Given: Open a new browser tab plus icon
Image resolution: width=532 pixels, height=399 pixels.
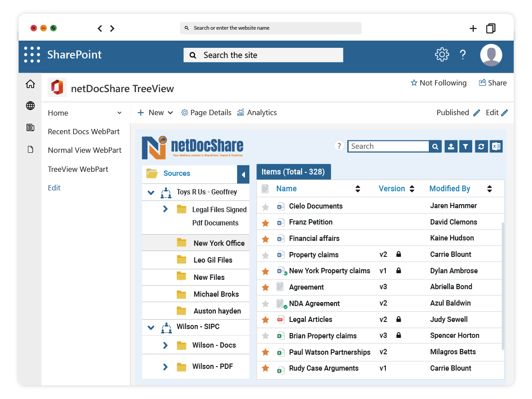Looking at the screenshot, I should [473, 28].
